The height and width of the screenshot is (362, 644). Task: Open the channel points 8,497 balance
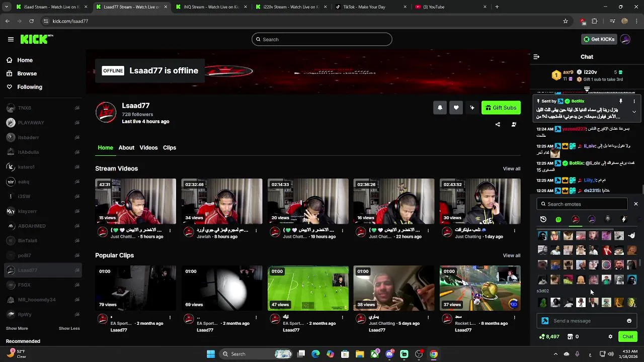click(549, 337)
